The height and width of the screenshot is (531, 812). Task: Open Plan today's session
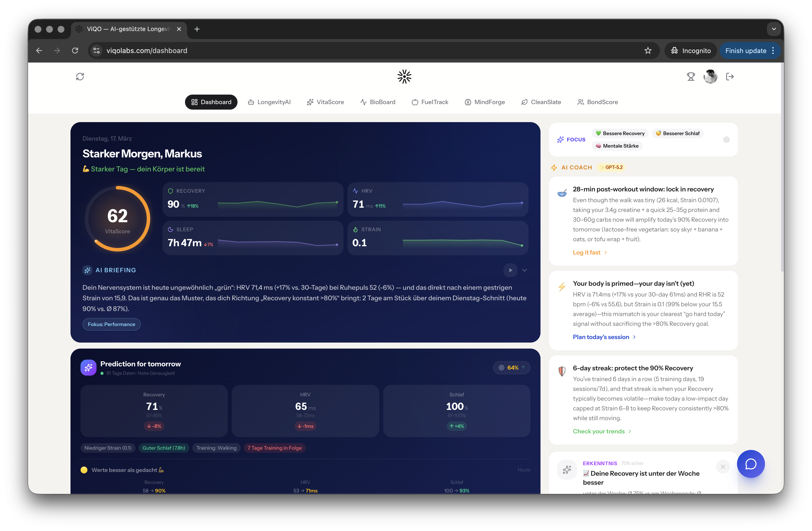(x=601, y=337)
